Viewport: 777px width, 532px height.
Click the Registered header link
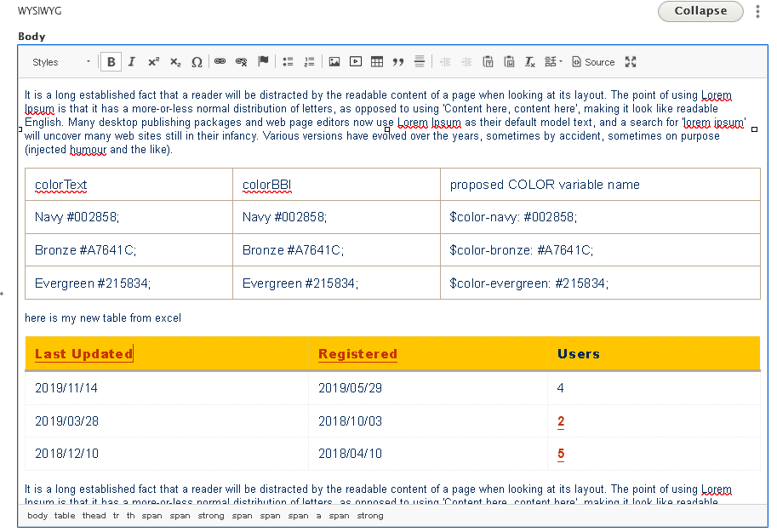(357, 354)
